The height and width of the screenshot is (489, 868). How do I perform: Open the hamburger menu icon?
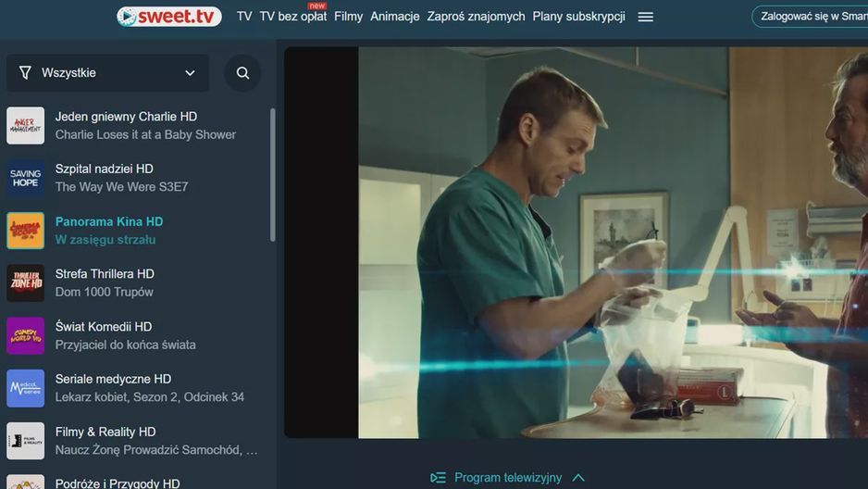tap(646, 18)
